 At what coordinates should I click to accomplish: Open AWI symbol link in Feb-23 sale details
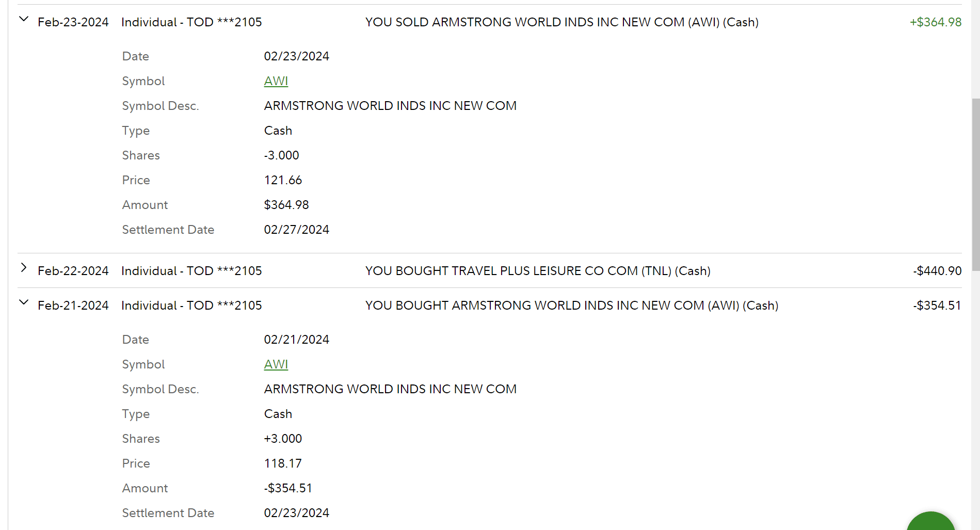click(x=276, y=81)
